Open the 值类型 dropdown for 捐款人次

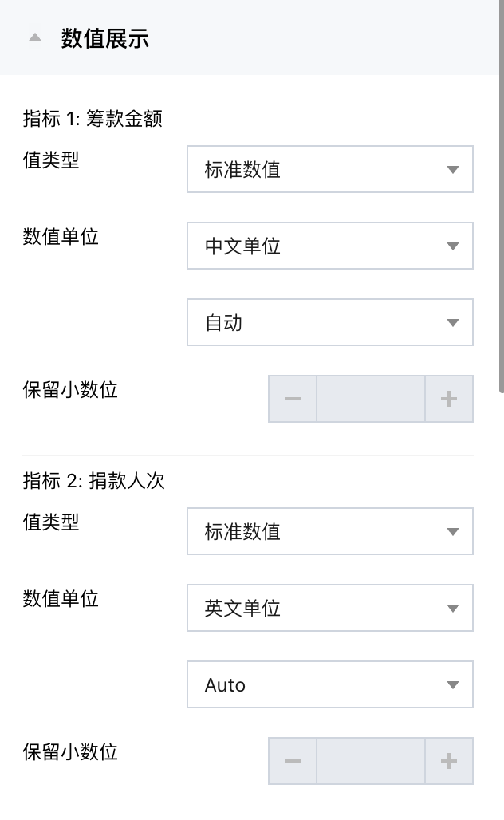329,531
